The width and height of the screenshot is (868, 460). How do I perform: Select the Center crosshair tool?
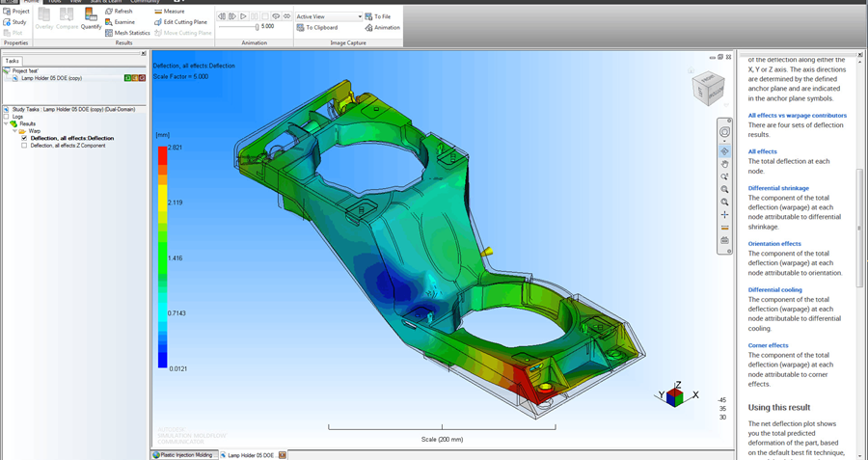(724, 215)
